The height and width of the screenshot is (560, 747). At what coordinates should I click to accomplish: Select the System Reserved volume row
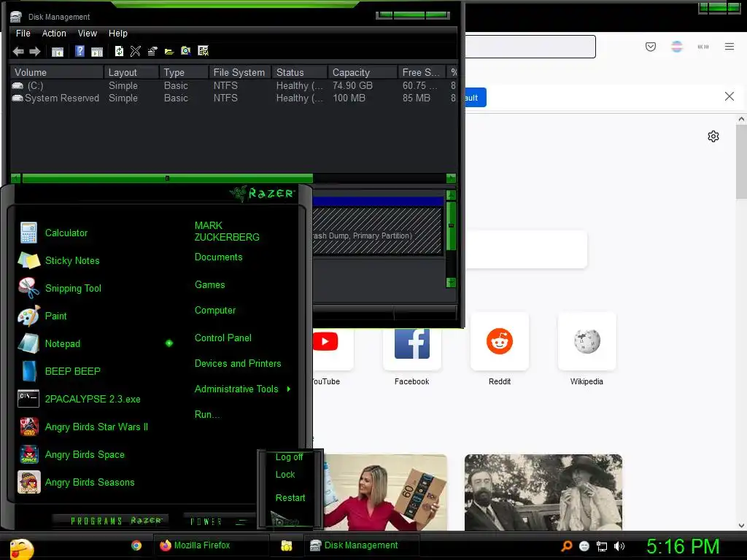pos(233,98)
